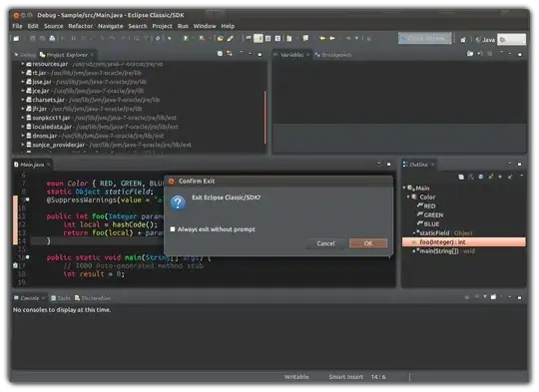Switch to the Breakpoints tab

(x=333, y=55)
